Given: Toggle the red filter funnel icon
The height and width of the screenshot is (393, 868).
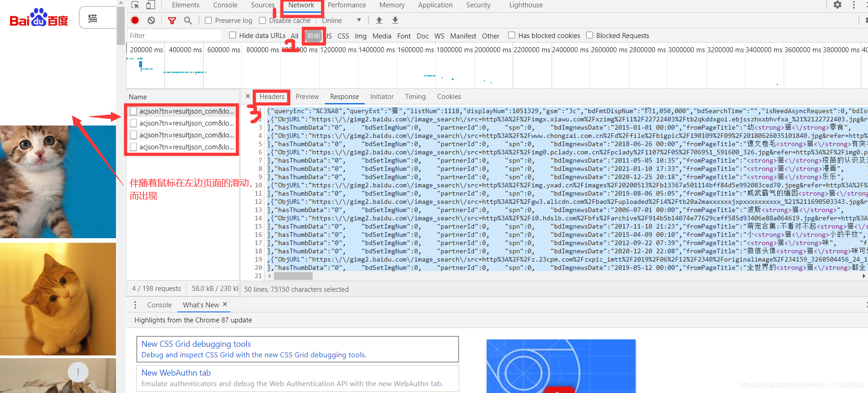Looking at the screenshot, I should pyautogui.click(x=172, y=21).
